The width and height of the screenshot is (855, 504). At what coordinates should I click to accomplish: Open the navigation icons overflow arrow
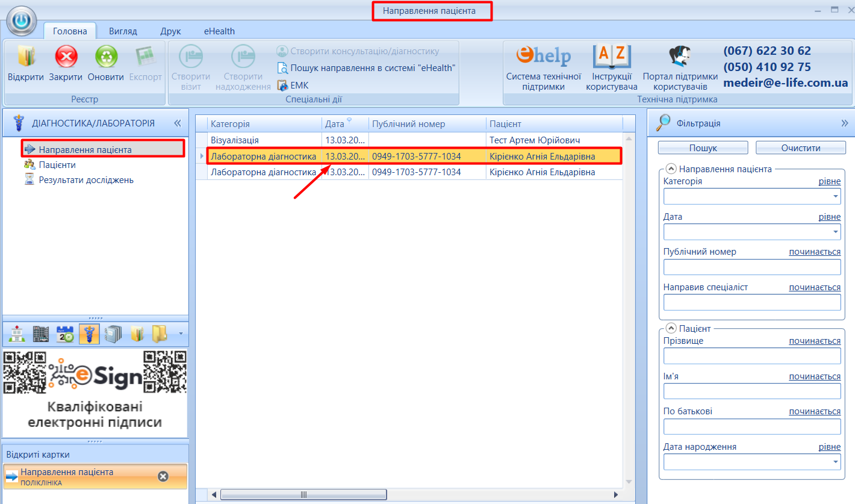(x=181, y=334)
